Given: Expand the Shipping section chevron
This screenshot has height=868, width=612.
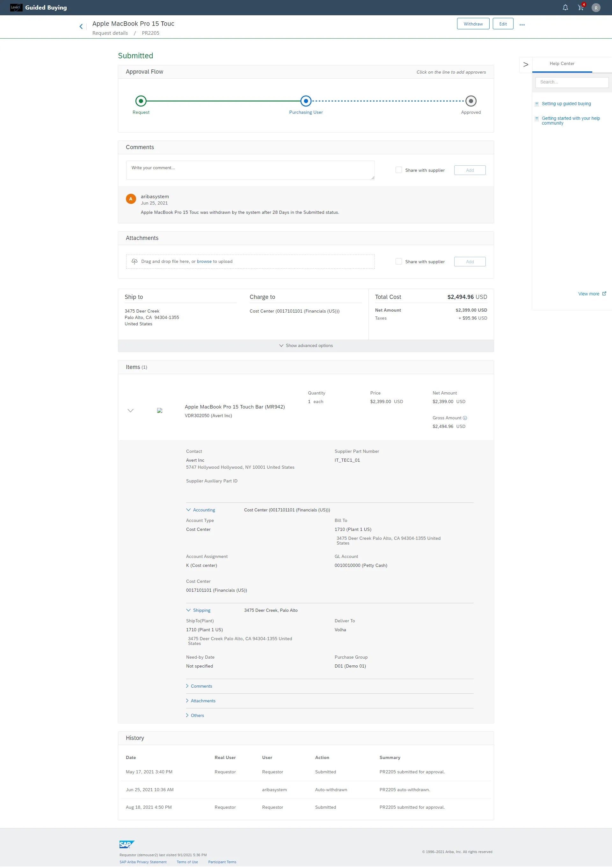Looking at the screenshot, I should [x=189, y=610].
